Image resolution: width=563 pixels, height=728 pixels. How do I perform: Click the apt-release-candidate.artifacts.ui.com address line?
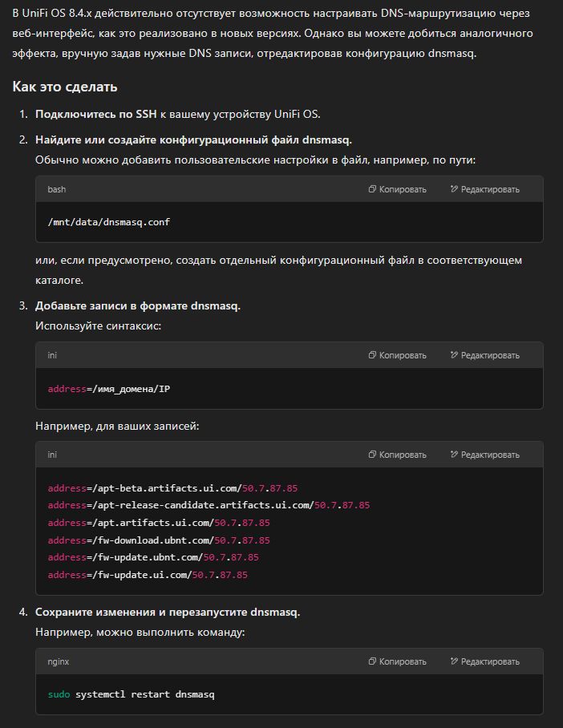point(209,505)
